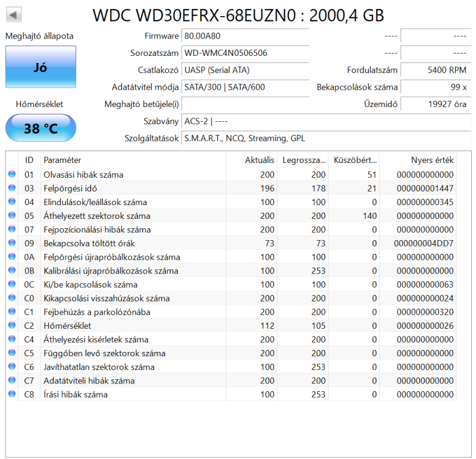Image resolution: width=476 pixels, height=459 pixels.
Task: Click the Csatlakozó field UASP (Serial ATA)
Action: coord(245,70)
